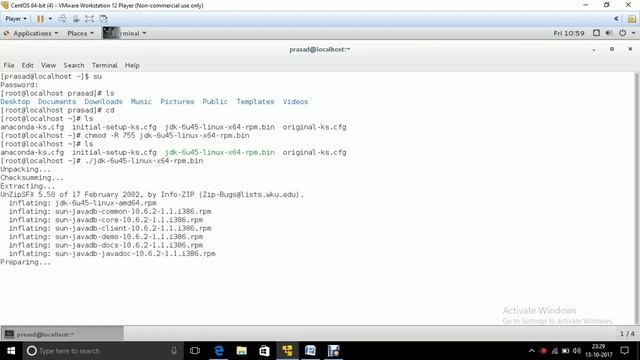Open the terminal Help menu
The width and height of the screenshot is (640, 360).
pos(132,65)
